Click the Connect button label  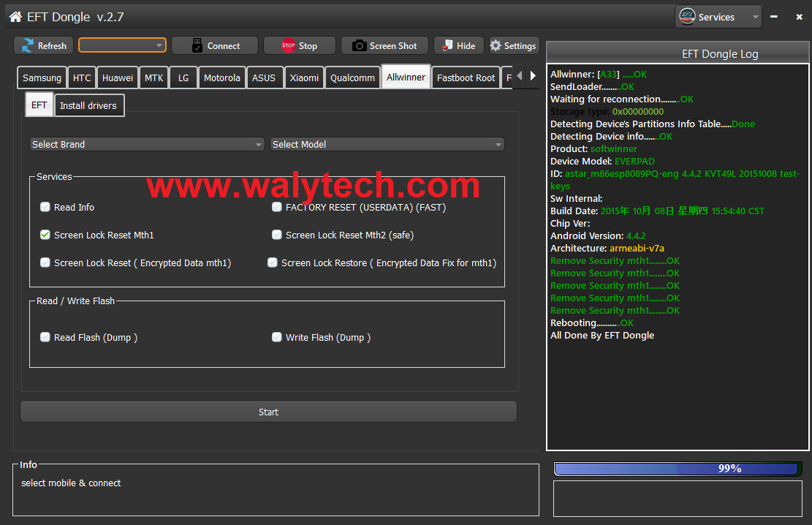(x=224, y=45)
